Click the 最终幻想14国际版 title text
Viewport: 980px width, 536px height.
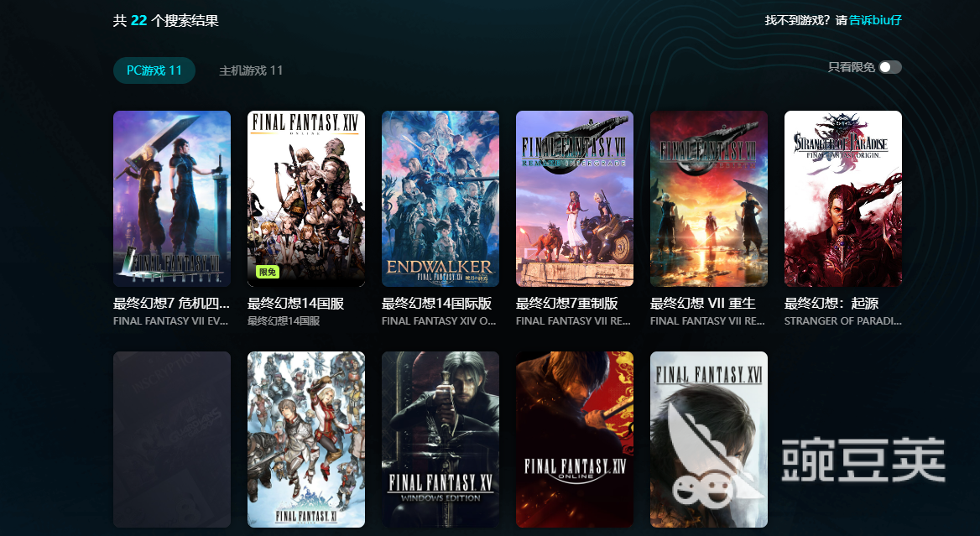437,304
